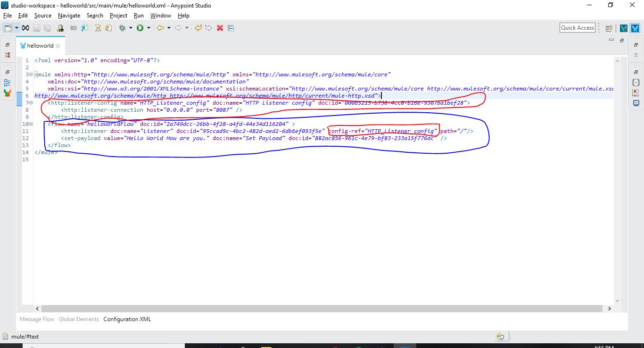Open the Project menu

[118, 16]
